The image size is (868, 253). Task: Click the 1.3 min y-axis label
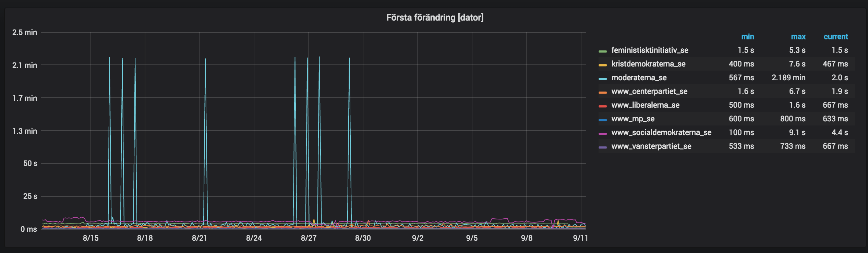25,131
